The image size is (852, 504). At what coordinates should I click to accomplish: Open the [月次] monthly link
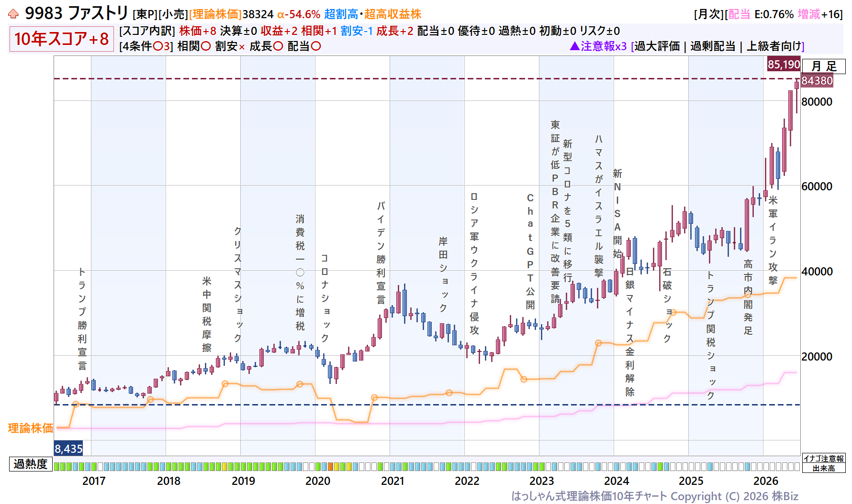tap(709, 14)
